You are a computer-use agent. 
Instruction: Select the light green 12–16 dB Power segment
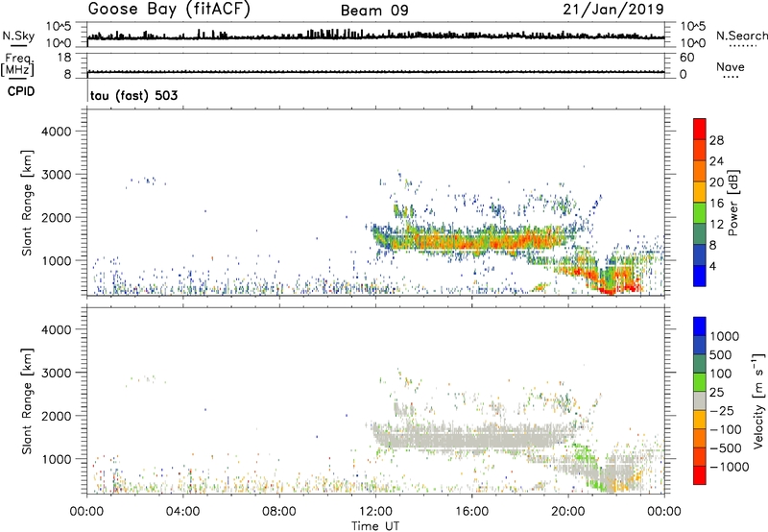click(700, 213)
